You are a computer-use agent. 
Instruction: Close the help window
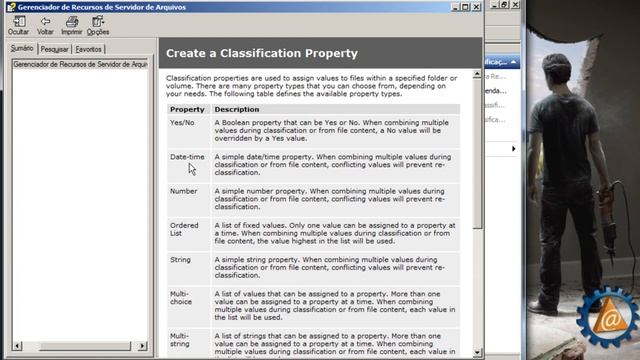(x=476, y=7)
